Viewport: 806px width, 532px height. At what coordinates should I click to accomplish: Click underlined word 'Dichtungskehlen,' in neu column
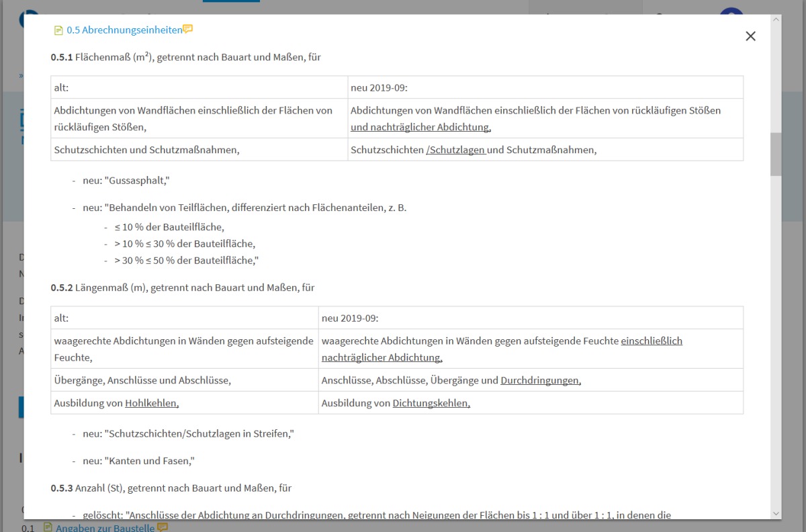(x=431, y=403)
